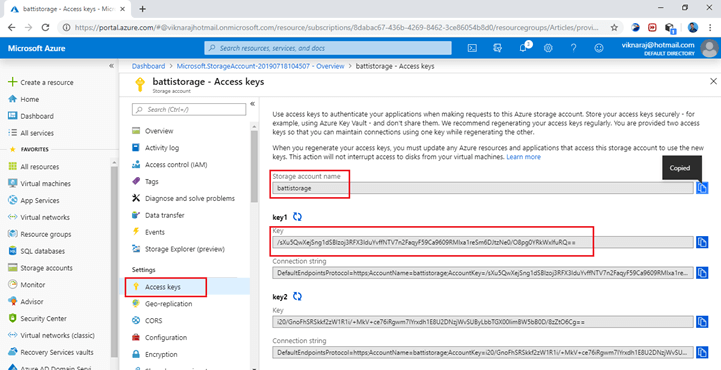This screenshot has height=370, width=721.
Task: Click the Dashboard breadcrumb link
Action: click(x=148, y=66)
